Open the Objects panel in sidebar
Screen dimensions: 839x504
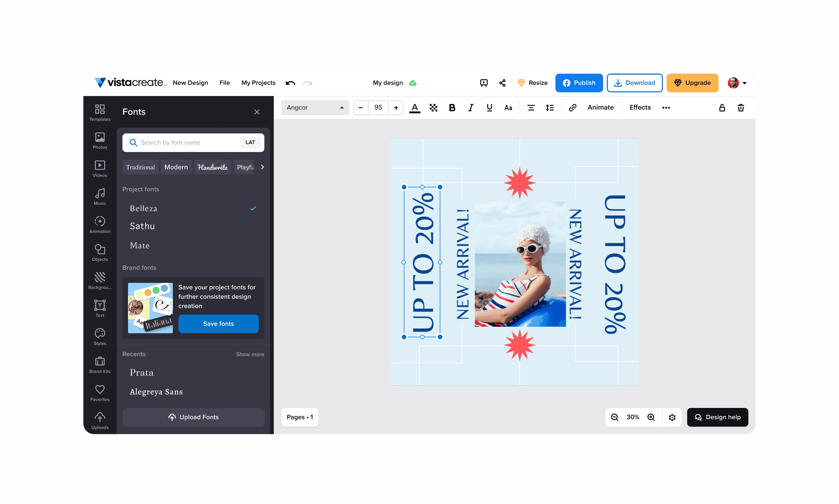tap(100, 253)
